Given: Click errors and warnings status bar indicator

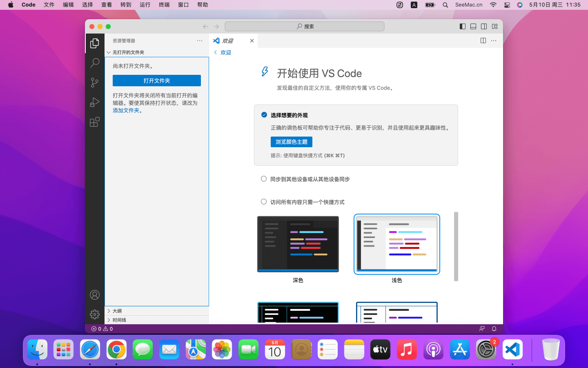Looking at the screenshot, I should click(102, 329).
